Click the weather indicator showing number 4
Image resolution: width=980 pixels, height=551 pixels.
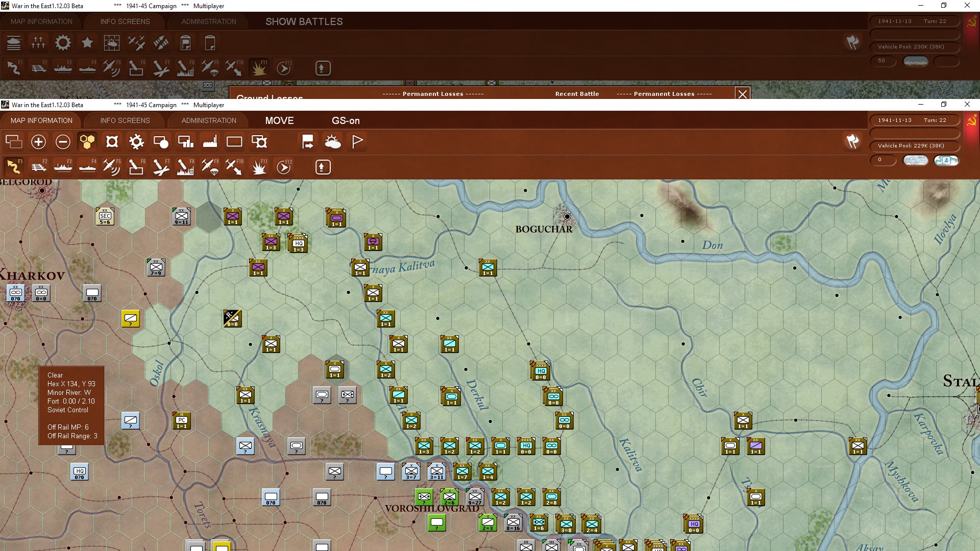946,160
